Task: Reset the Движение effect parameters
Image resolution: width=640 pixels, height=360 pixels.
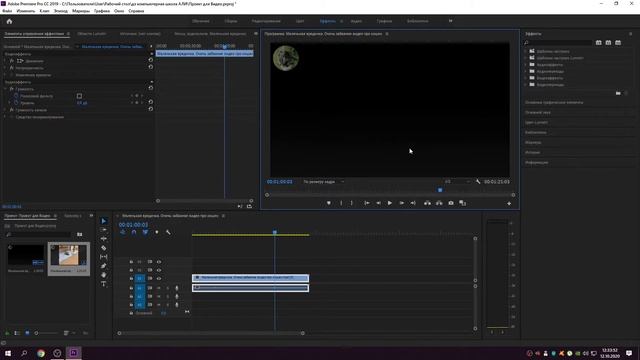Action: tap(151, 60)
